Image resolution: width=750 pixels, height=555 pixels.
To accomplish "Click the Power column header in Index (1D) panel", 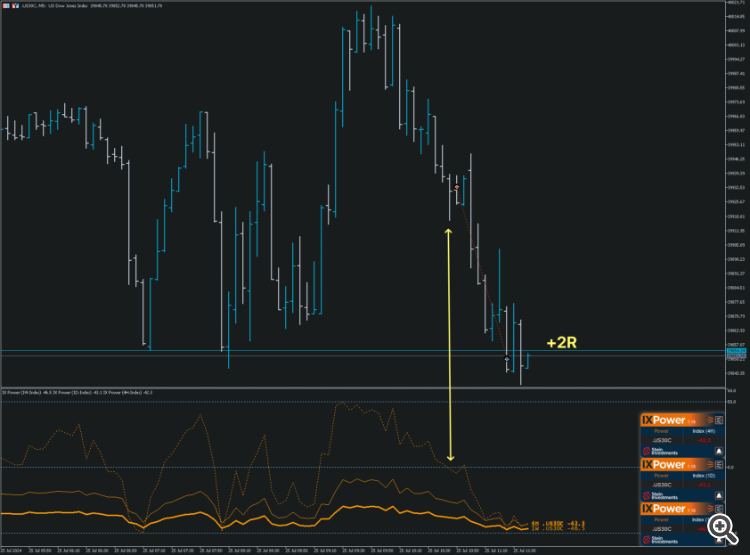I will pyautogui.click(x=662, y=476).
